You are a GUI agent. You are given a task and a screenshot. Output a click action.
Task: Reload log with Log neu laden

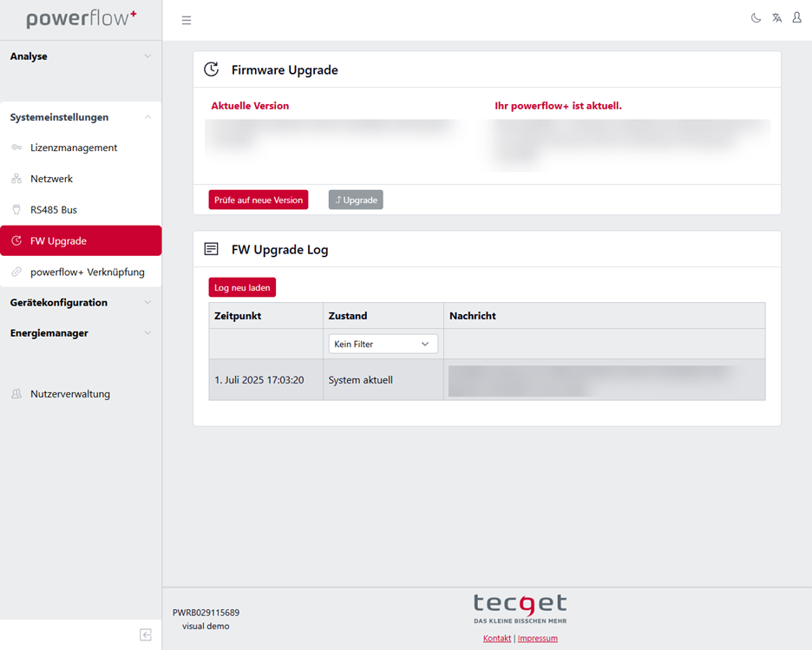point(242,287)
